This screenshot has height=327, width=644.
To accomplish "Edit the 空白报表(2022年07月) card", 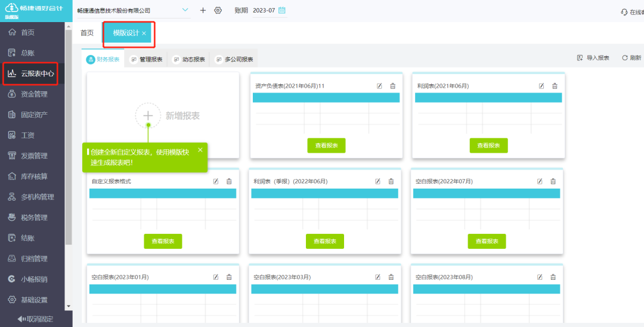I will tap(540, 181).
